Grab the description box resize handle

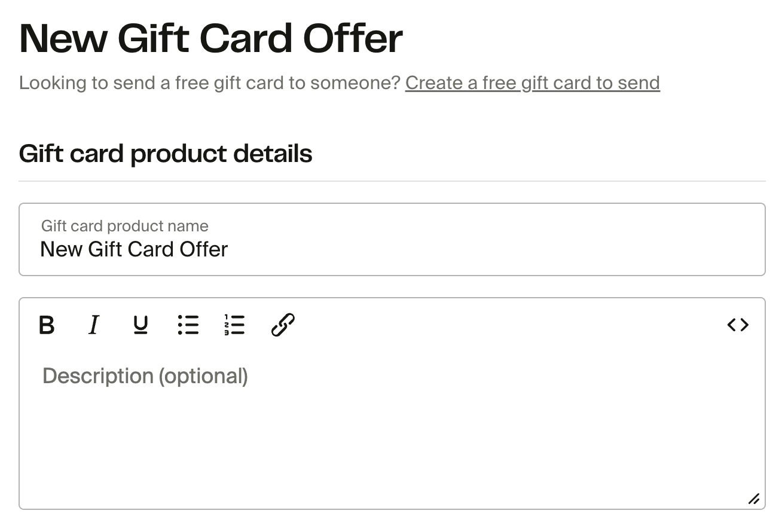754,499
